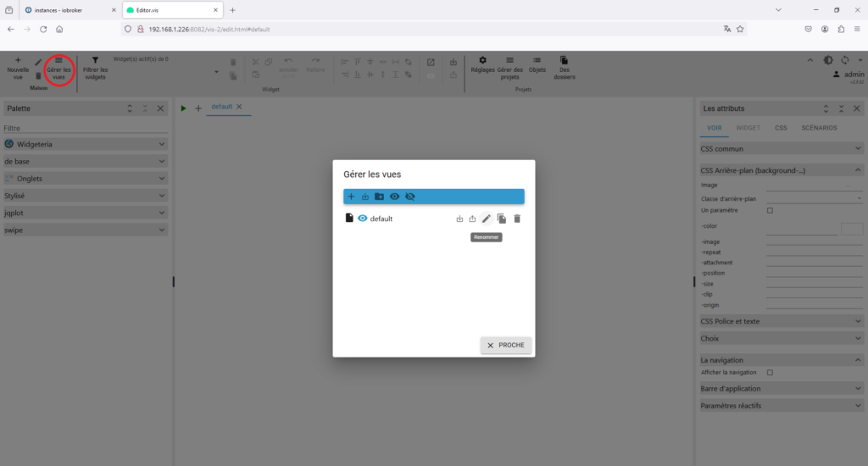Expand the Widgeteria palette group
The width and height of the screenshot is (868, 466).
(x=86, y=144)
